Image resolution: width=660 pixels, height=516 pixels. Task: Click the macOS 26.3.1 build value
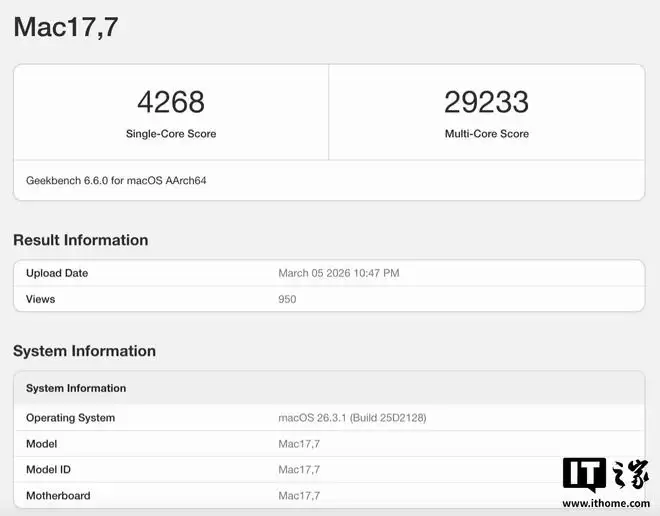[x=352, y=418]
